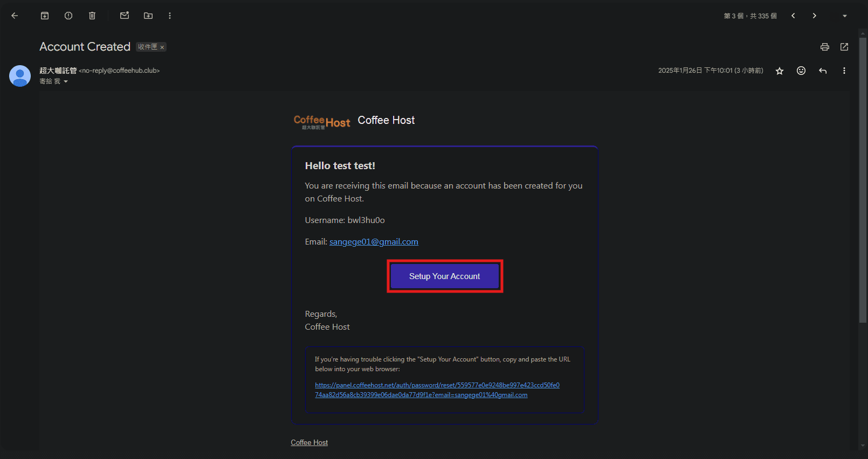Report this email as spam

point(68,16)
